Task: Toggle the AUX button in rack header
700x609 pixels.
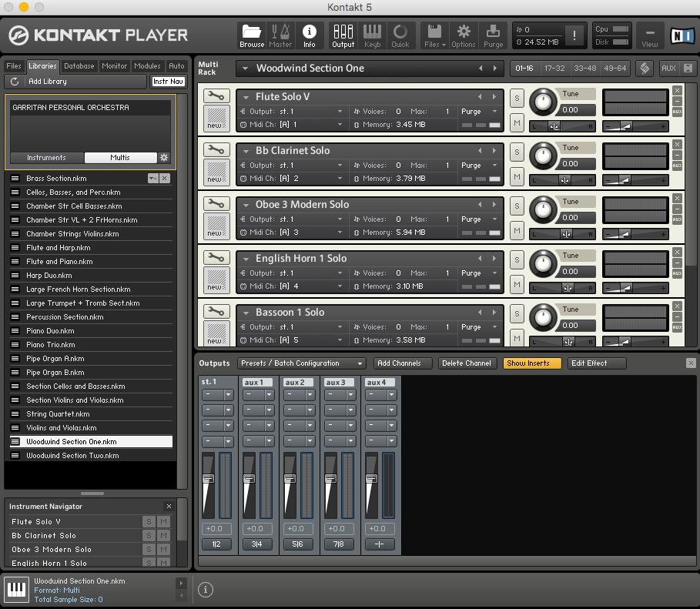Action: point(668,69)
